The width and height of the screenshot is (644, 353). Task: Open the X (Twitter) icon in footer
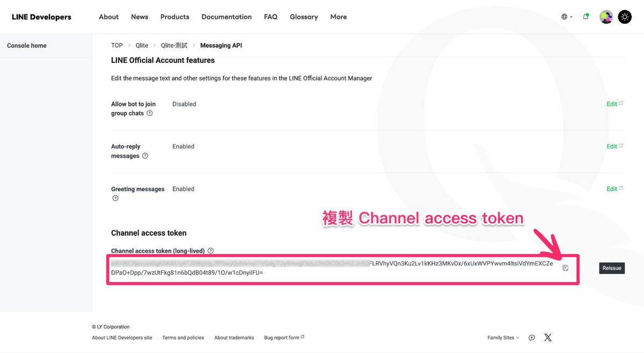(x=547, y=338)
